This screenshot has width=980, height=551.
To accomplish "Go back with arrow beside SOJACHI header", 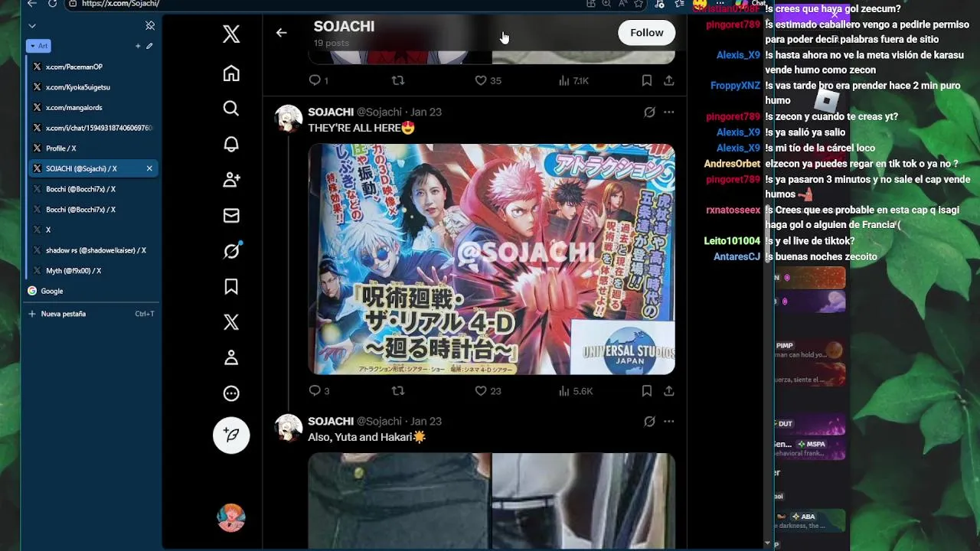I will 281,33.
